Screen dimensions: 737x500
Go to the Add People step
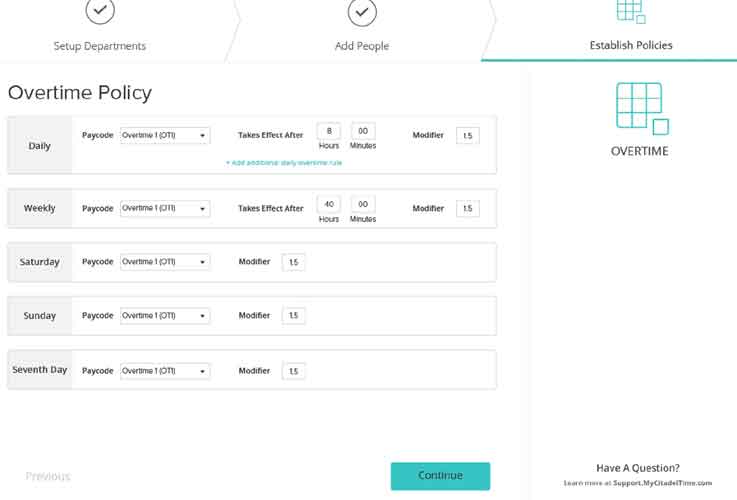coord(361,46)
